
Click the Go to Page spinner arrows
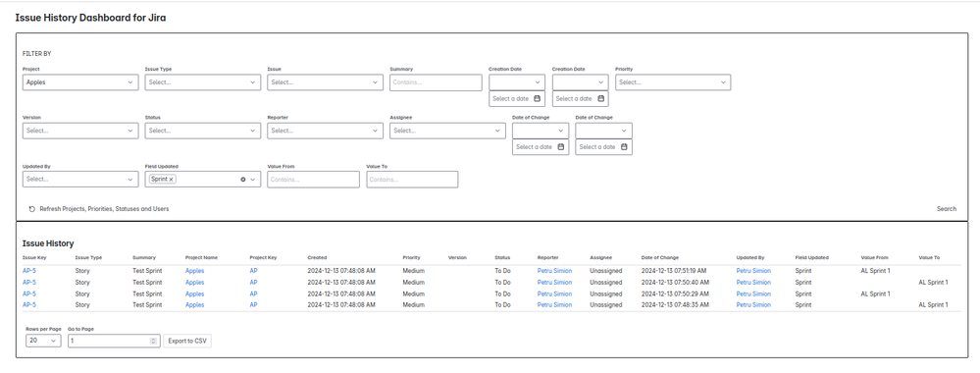coord(153,341)
